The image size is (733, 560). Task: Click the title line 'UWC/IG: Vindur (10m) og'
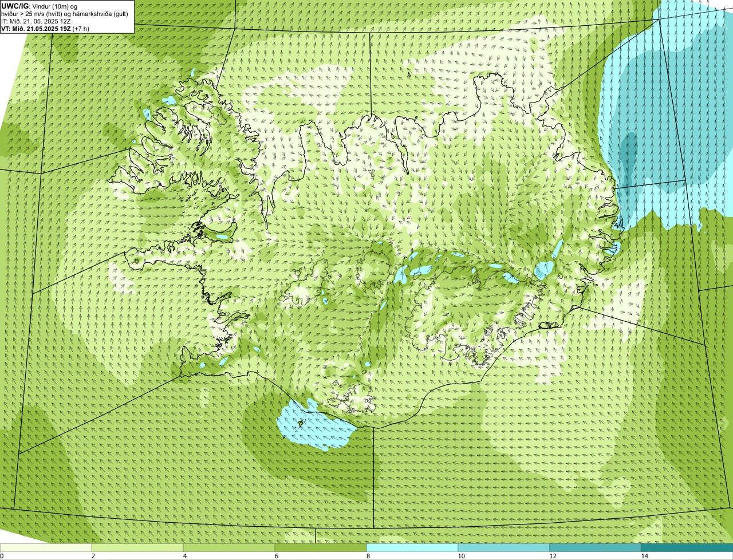click(x=40, y=6)
